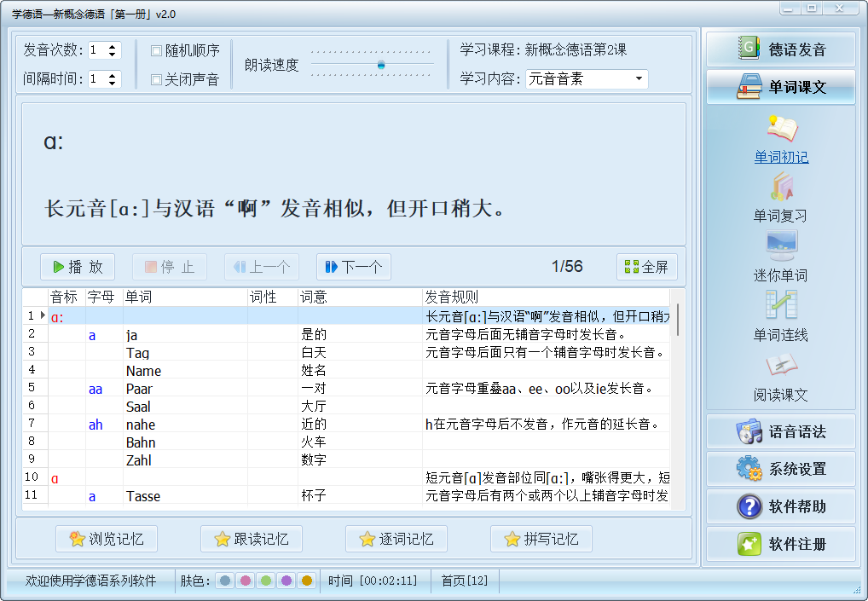868x601 pixels.
Task: Select row with word nahe
Action: tap(346, 425)
